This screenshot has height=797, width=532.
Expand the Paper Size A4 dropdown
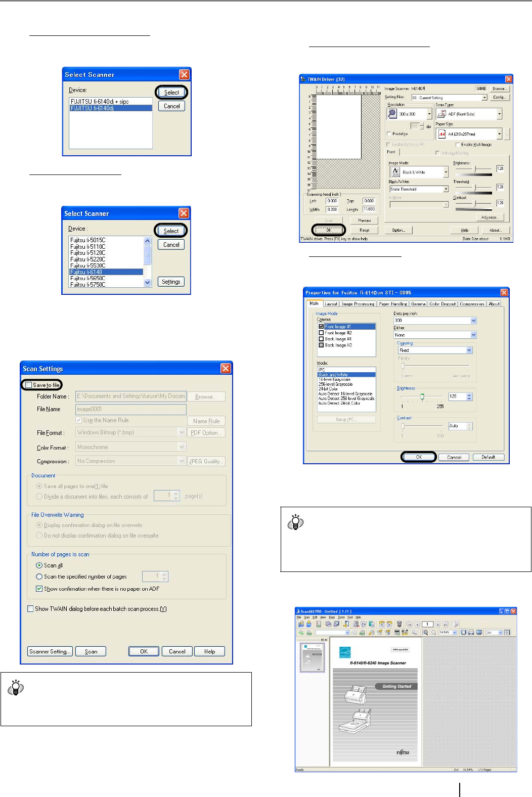[499, 134]
